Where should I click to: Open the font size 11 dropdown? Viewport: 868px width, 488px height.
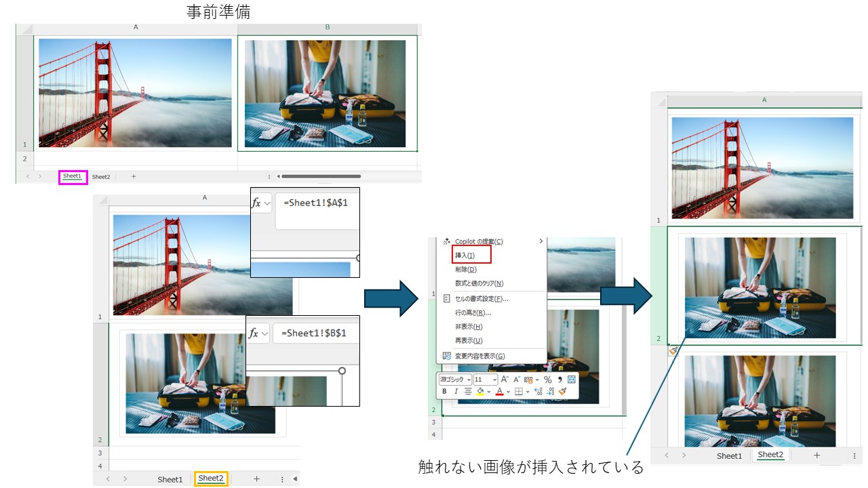[x=486, y=380]
